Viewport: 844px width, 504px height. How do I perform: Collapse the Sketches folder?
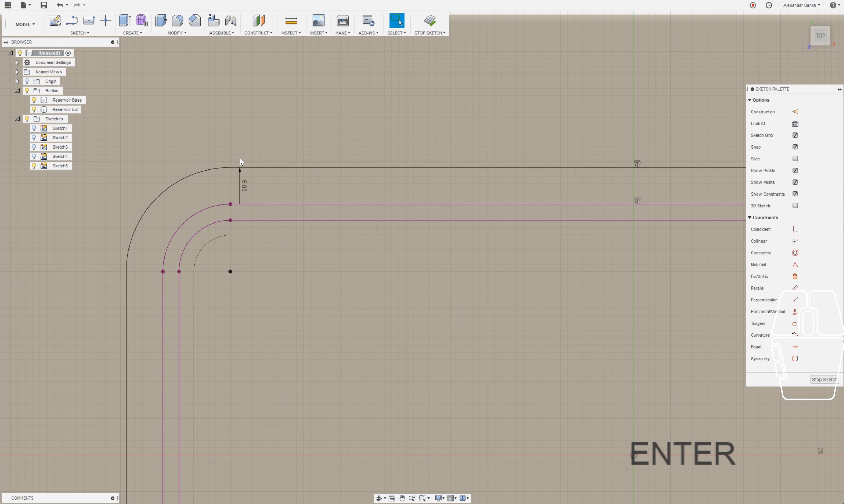(17, 119)
